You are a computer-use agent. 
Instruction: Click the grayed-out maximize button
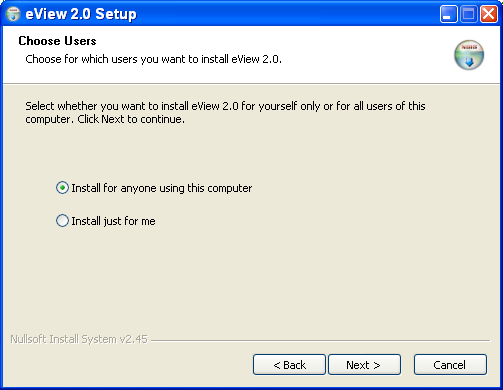pyautogui.click(x=468, y=14)
